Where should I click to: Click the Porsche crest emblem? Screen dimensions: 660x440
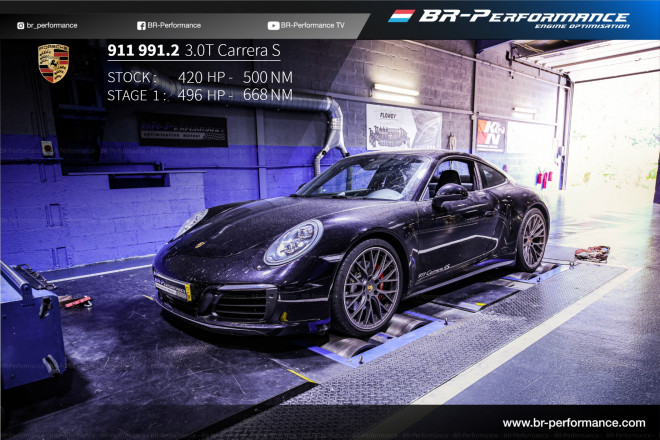pos(53,63)
